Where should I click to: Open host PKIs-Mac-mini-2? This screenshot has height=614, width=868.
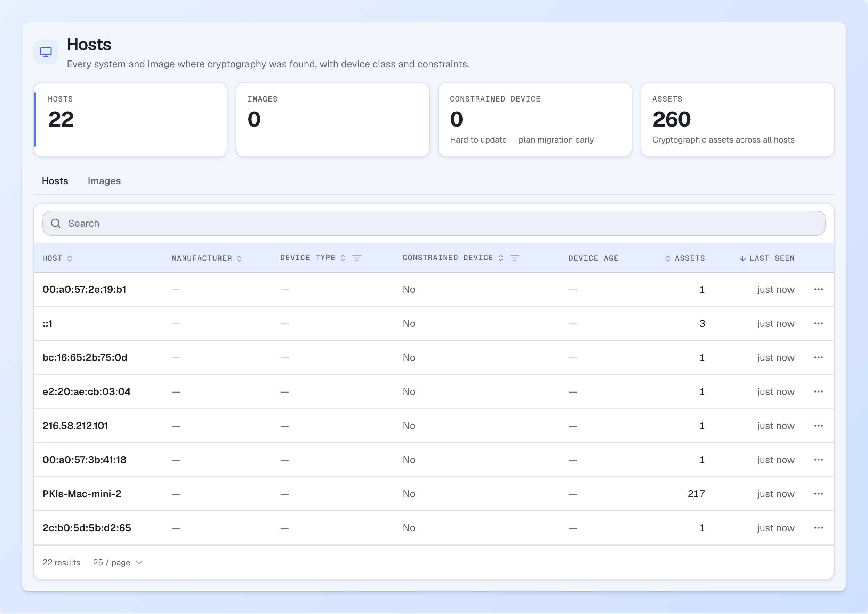pos(82,494)
